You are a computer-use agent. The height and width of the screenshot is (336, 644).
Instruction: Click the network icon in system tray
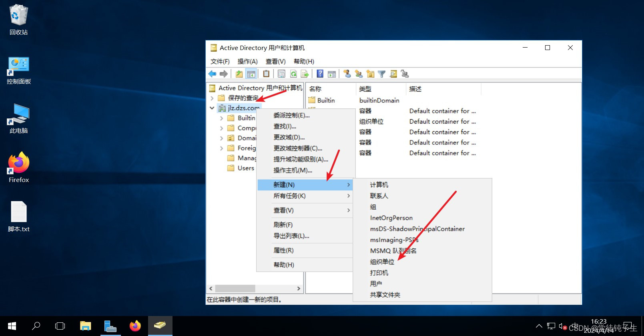(551, 326)
